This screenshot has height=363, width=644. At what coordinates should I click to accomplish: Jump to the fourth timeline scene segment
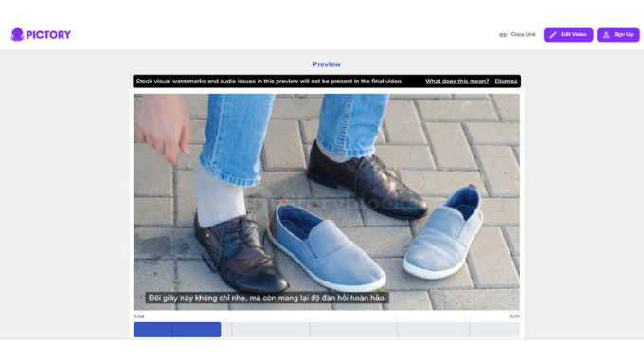point(353,330)
